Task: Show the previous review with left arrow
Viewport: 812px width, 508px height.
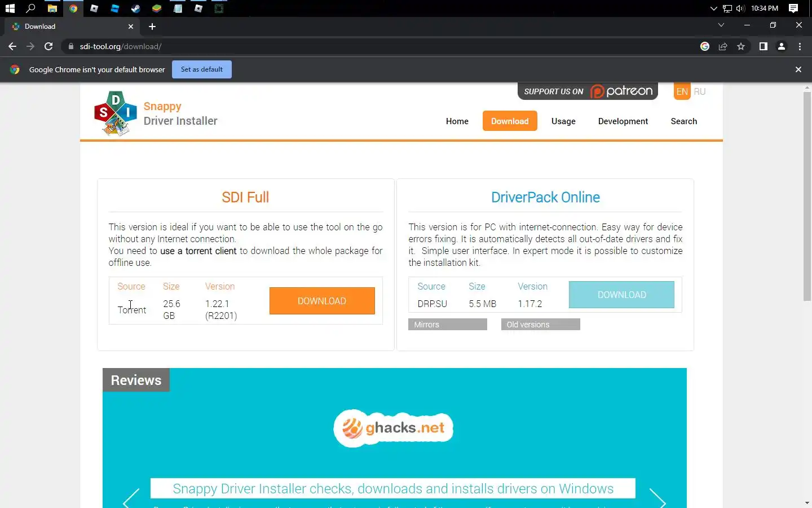Action: pyautogui.click(x=131, y=499)
